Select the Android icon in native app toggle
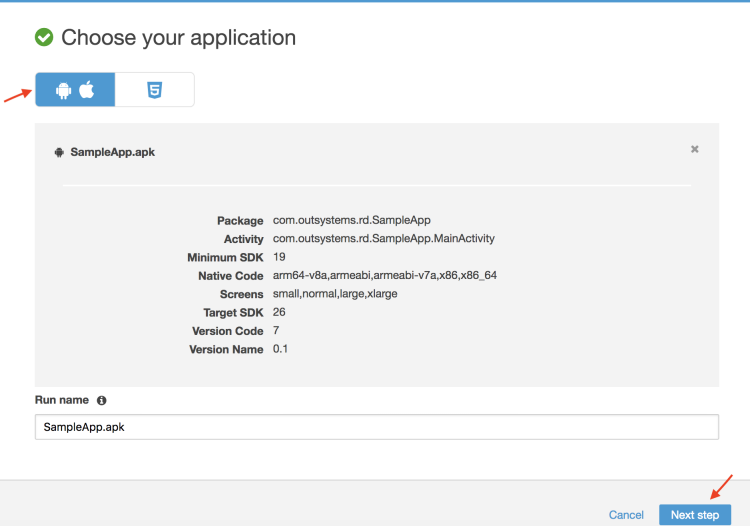The height and width of the screenshot is (526, 750). [x=64, y=90]
